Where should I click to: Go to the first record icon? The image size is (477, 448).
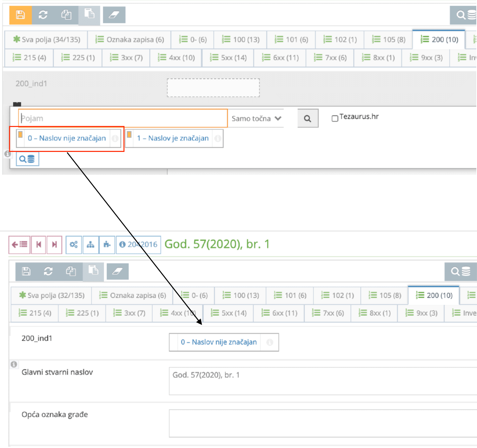click(x=39, y=245)
